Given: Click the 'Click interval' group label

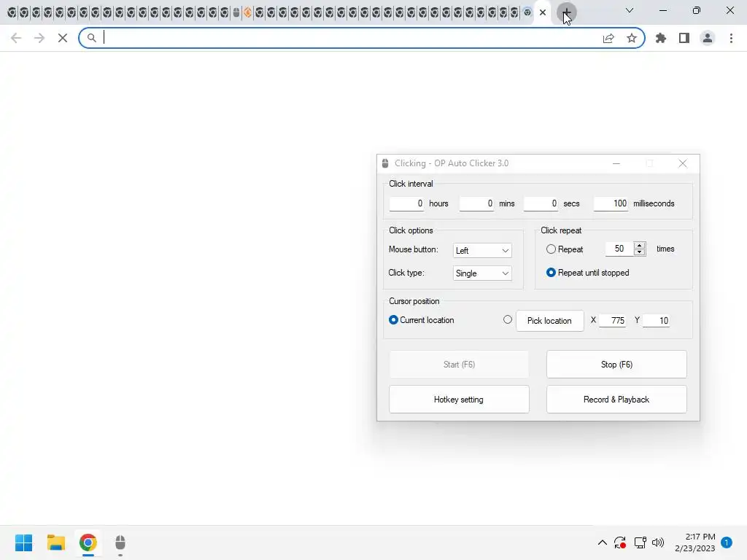Looking at the screenshot, I should pos(411,184).
